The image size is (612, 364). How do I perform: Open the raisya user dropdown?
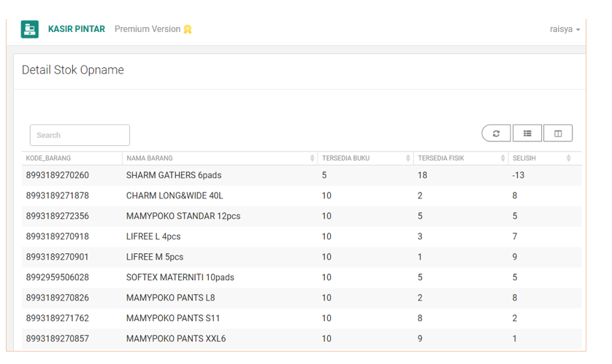565,29
